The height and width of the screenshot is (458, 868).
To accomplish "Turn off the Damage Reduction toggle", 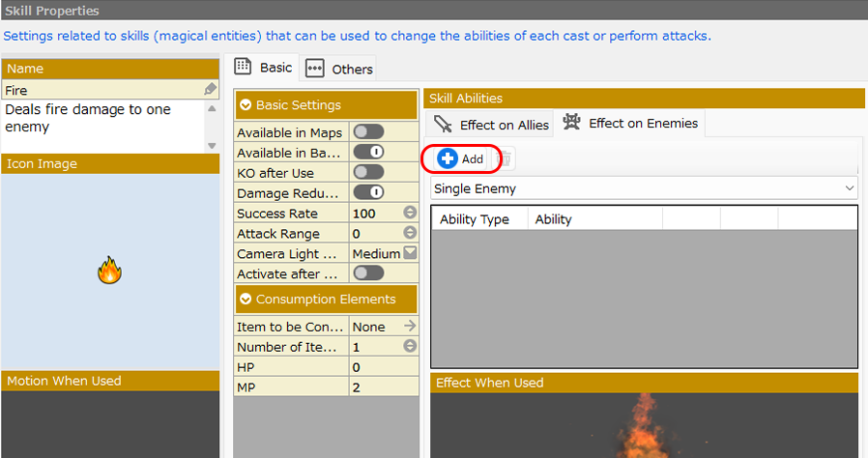I will click(368, 192).
